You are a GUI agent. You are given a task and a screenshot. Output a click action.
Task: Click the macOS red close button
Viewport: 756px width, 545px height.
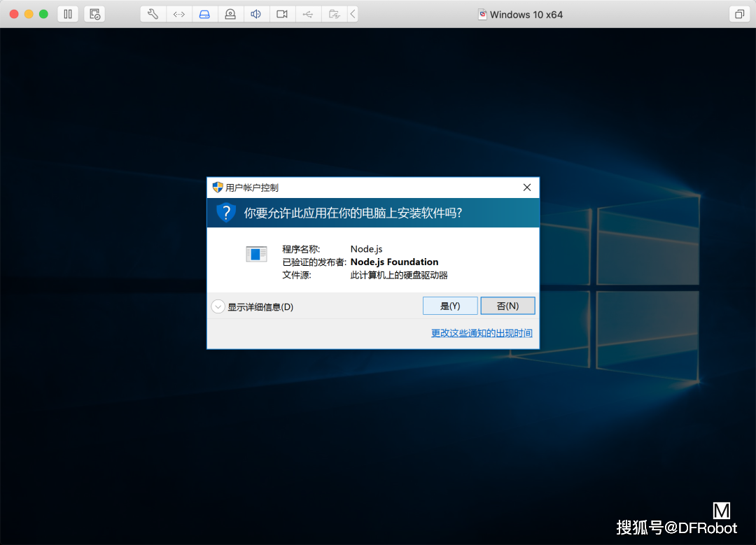(x=14, y=14)
